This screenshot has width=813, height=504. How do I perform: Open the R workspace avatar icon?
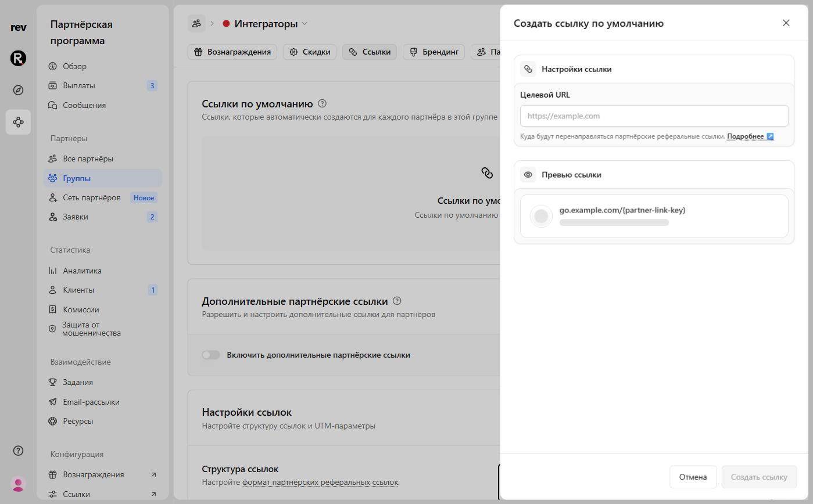tap(18, 58)
